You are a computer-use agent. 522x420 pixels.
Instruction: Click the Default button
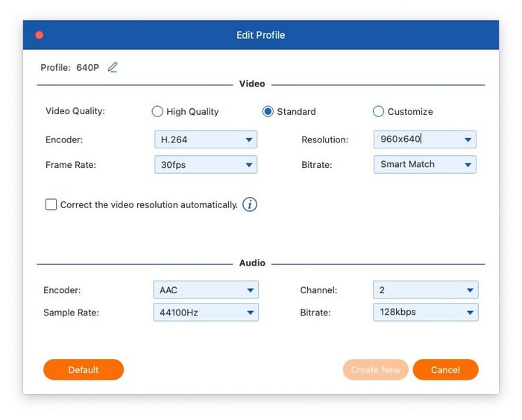coord(84,370)
